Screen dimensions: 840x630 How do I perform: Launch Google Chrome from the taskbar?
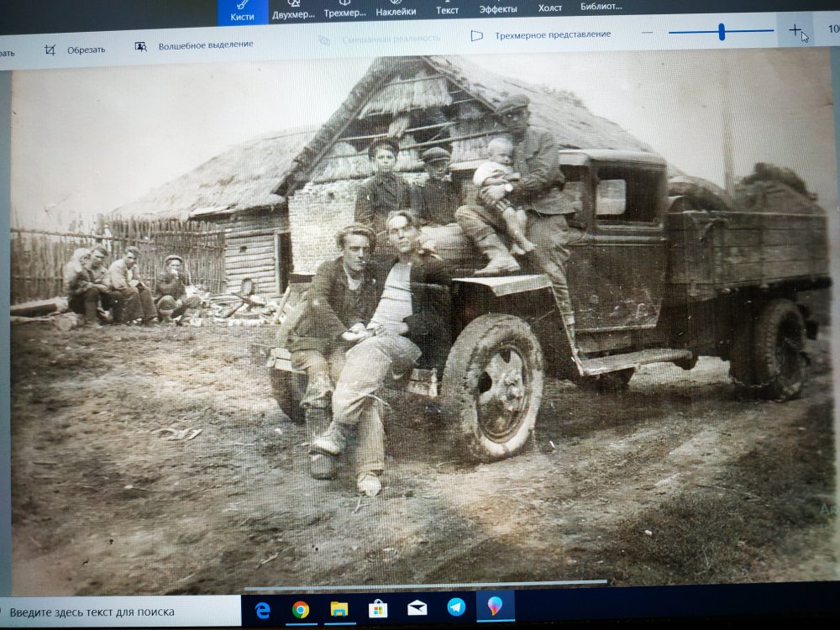coord(300,609)
